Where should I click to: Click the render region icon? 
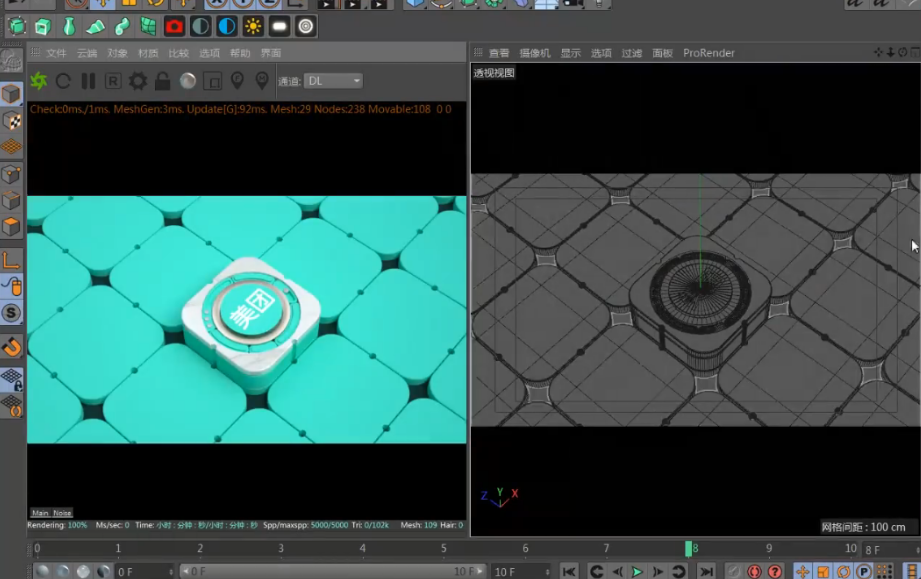pyautogui.click(x=212, y=81)
